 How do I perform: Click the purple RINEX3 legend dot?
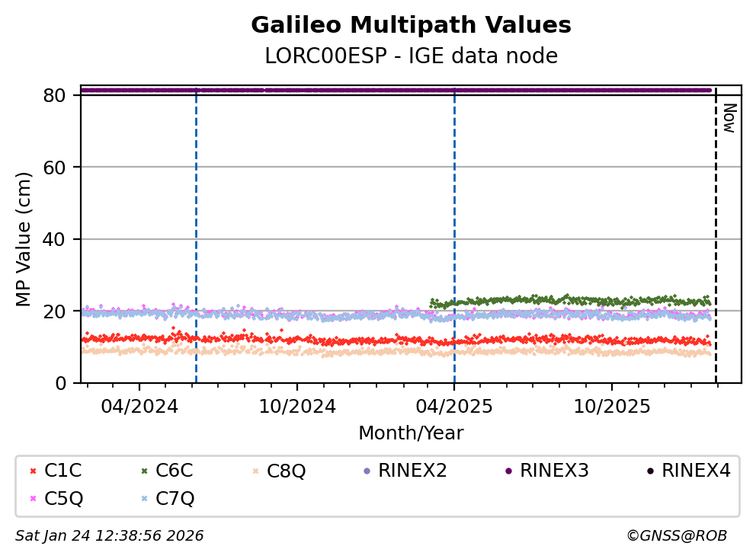(508, 471)
